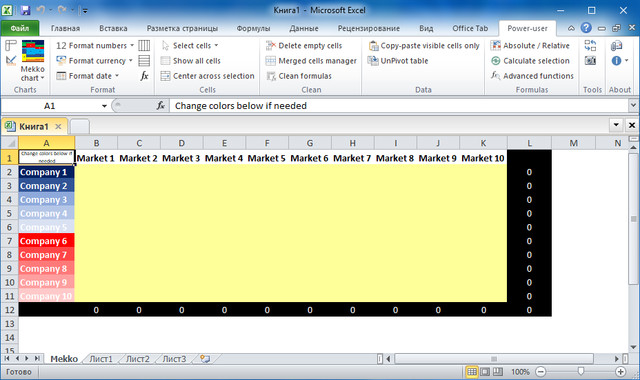Open Данные ribbon tab

(304, 28)
